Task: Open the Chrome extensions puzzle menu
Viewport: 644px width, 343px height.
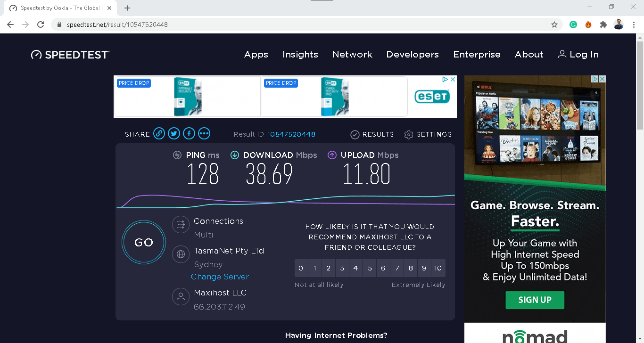Action: click(x=603, y=24)
